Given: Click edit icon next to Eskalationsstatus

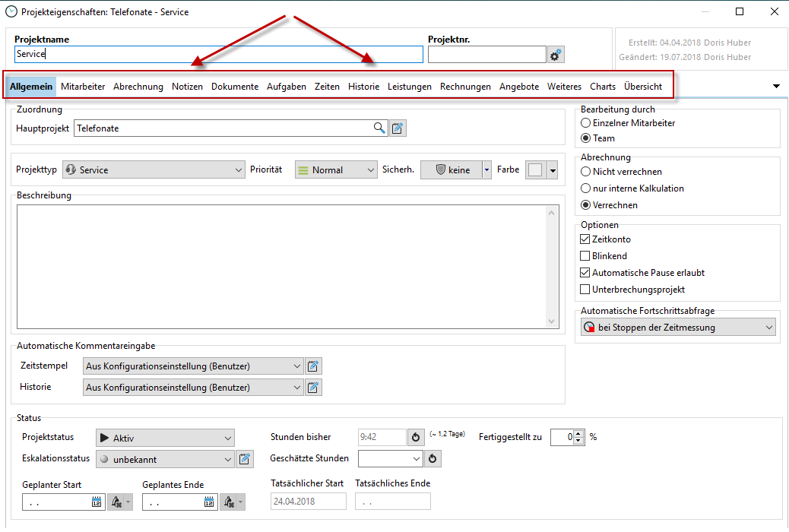Looking at the screenshot, I should pos(244,459).
